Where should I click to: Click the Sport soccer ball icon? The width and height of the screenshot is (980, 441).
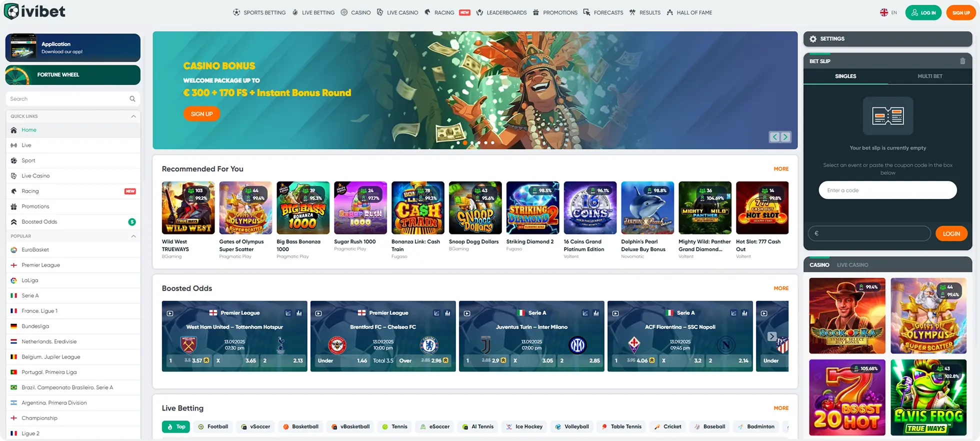[x=14, y=160]
